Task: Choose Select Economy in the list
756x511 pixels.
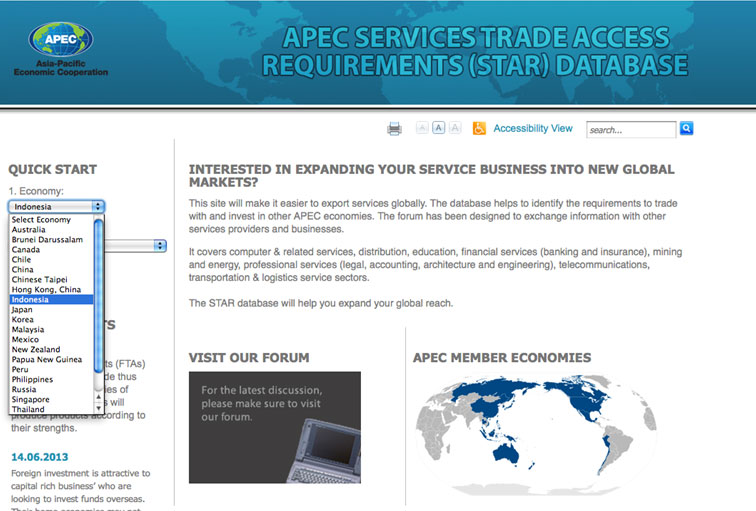Action: click(x=52, y=219)
